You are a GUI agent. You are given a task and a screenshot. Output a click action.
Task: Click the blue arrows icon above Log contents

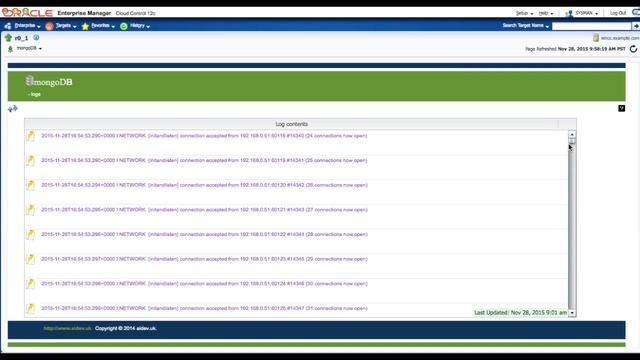point(13,109)
